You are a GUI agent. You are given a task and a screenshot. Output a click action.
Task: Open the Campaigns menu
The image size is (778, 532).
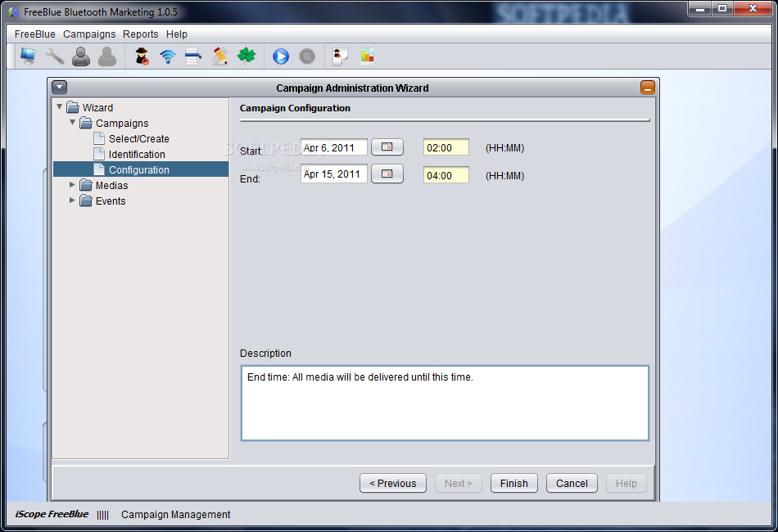pos(89,34)
